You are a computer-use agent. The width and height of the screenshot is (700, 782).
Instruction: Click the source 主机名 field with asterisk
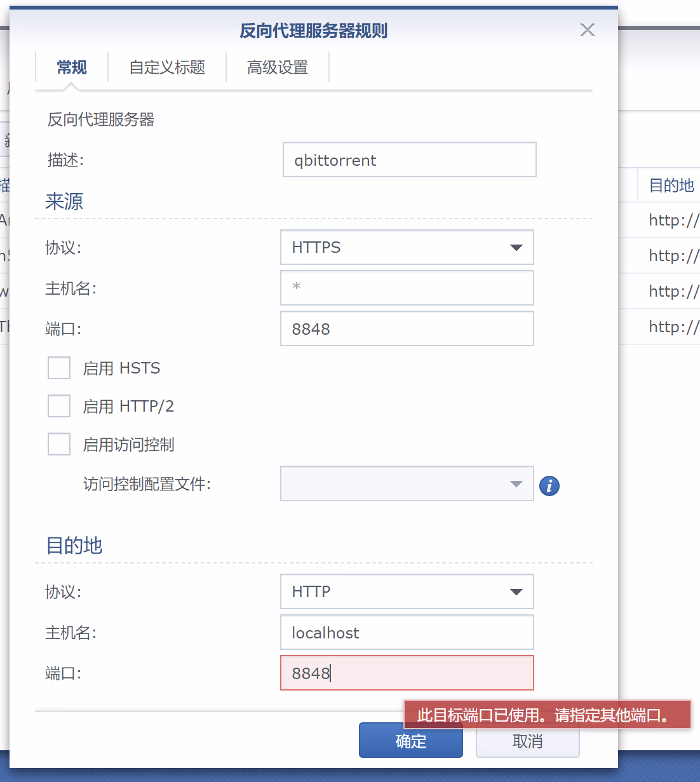(407, 288)
